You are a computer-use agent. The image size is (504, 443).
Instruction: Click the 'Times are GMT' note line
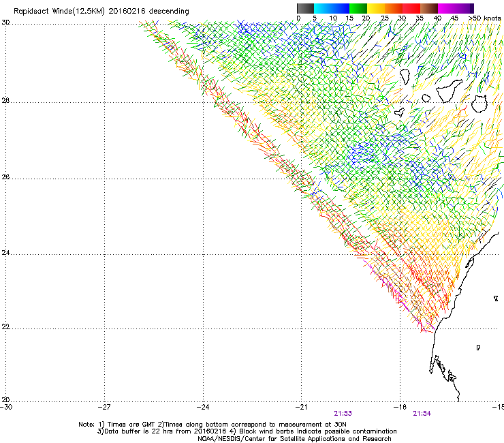[212, 425]
